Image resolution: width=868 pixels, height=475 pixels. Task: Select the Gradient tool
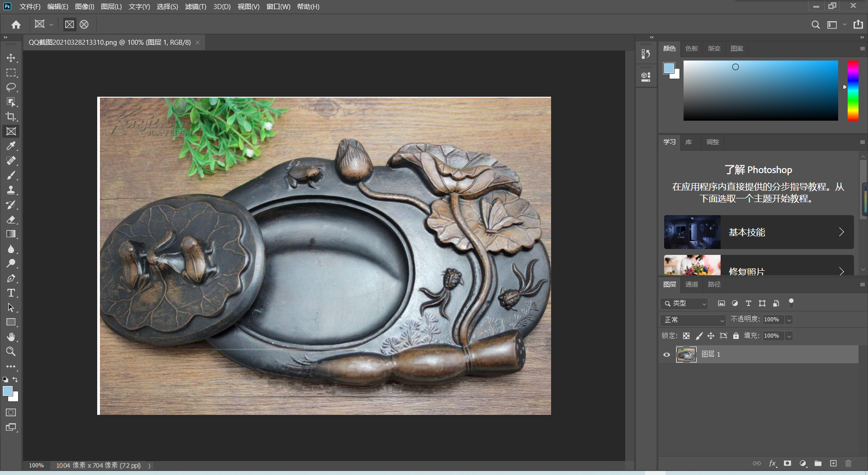tap(11, 234)
